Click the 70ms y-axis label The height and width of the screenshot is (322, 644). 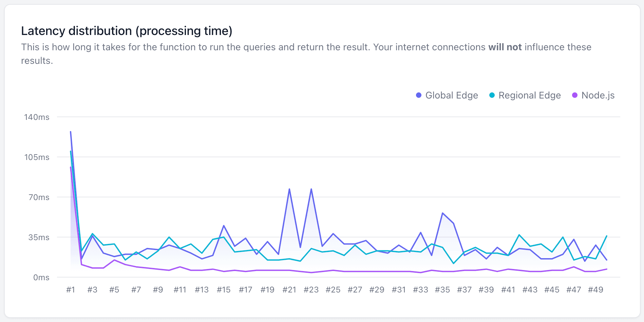click(x=39, y=197)
